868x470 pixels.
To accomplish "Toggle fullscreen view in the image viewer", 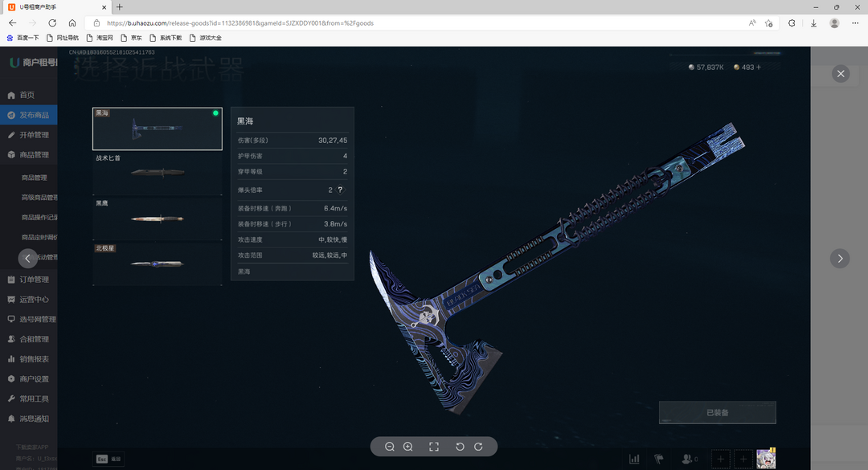I will 434,447.
